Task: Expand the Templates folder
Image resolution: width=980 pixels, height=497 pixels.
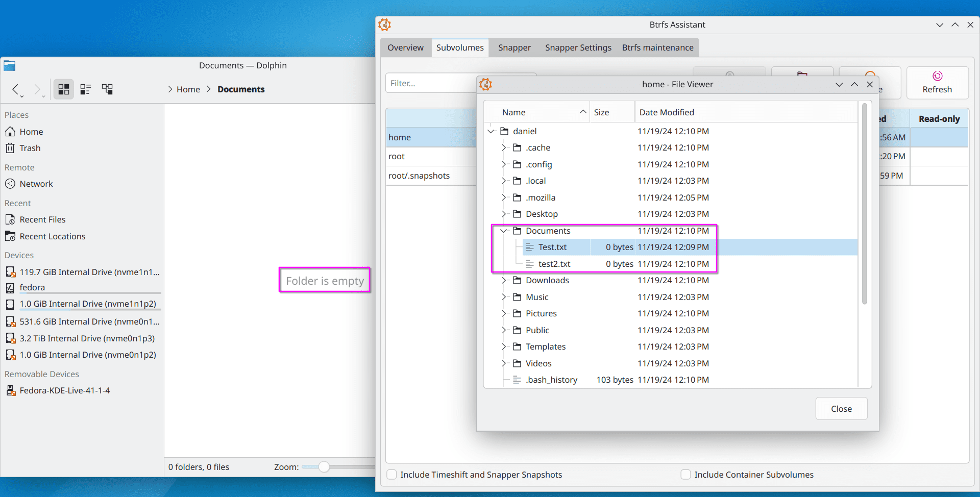Action: [x=504, y=346]
